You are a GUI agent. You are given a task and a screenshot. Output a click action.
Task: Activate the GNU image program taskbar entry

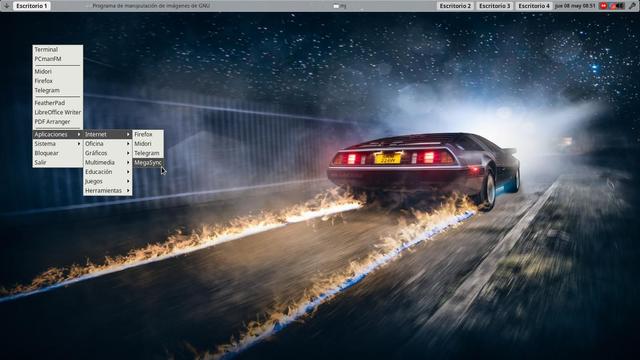151,6
